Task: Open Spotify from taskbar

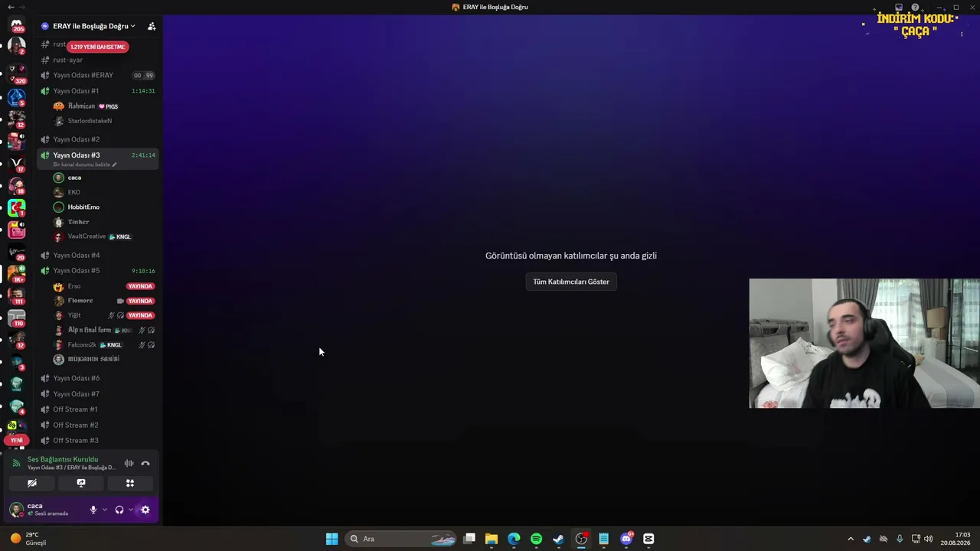Action: [x=536, y=539]
